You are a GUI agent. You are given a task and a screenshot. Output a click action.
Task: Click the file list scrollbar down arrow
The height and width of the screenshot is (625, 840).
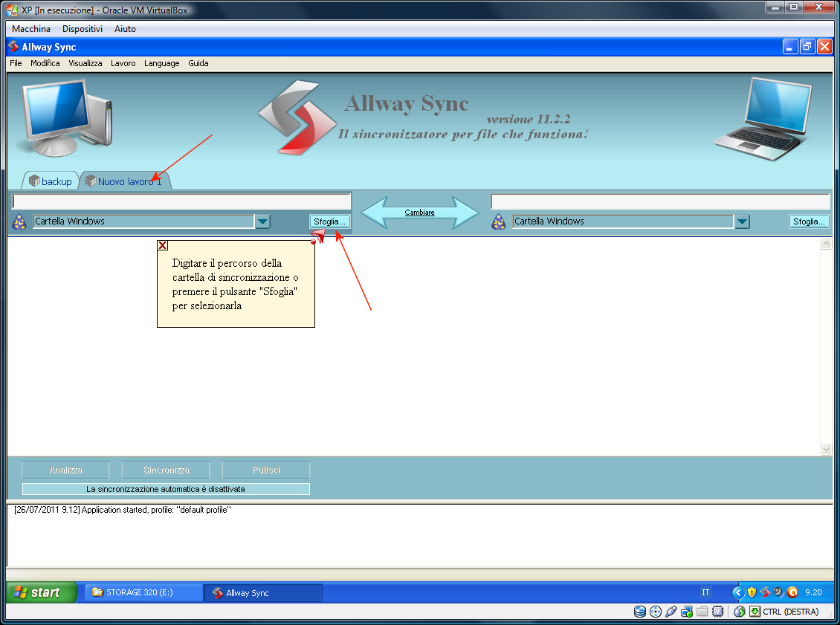[826, 450]
